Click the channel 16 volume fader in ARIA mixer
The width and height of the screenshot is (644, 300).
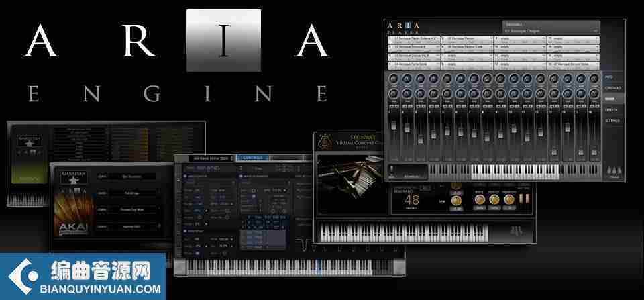pyautogui.click(x=594, y=152)
